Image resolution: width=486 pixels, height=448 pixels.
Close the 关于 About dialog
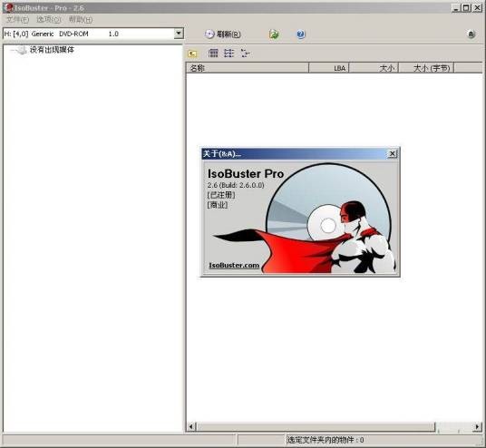pos(392,154)
